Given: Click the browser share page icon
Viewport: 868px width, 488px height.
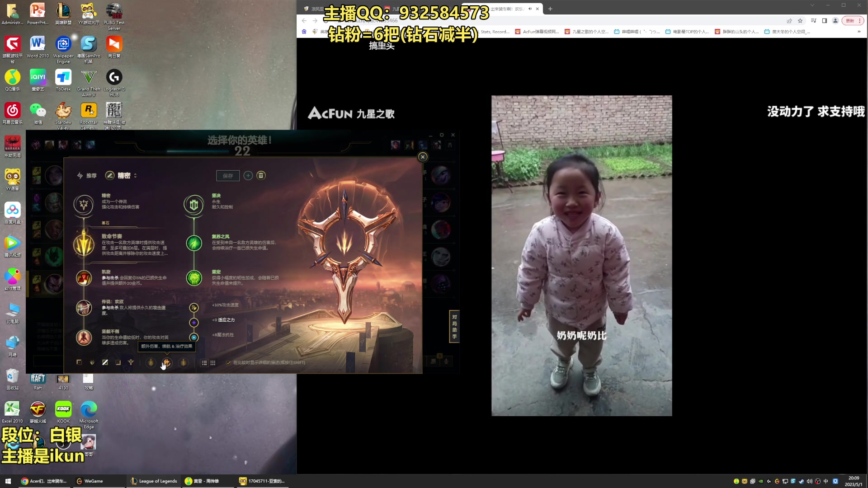Looking at the screenshot, I should [x=789, y=21].
